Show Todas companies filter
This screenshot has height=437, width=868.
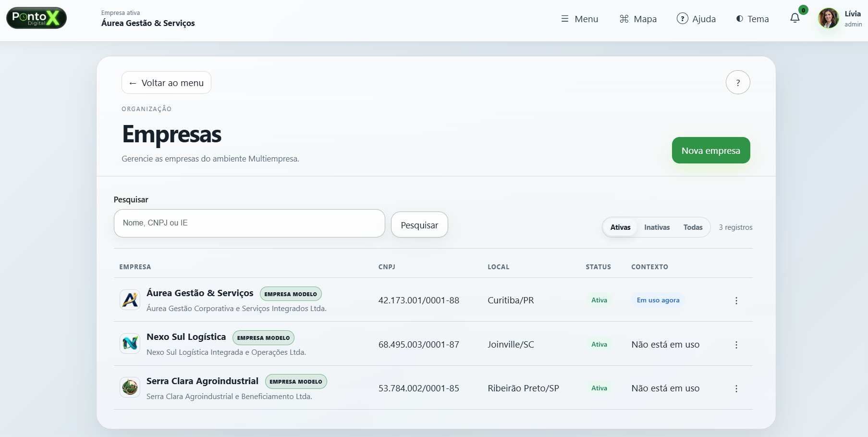point(693,227)
